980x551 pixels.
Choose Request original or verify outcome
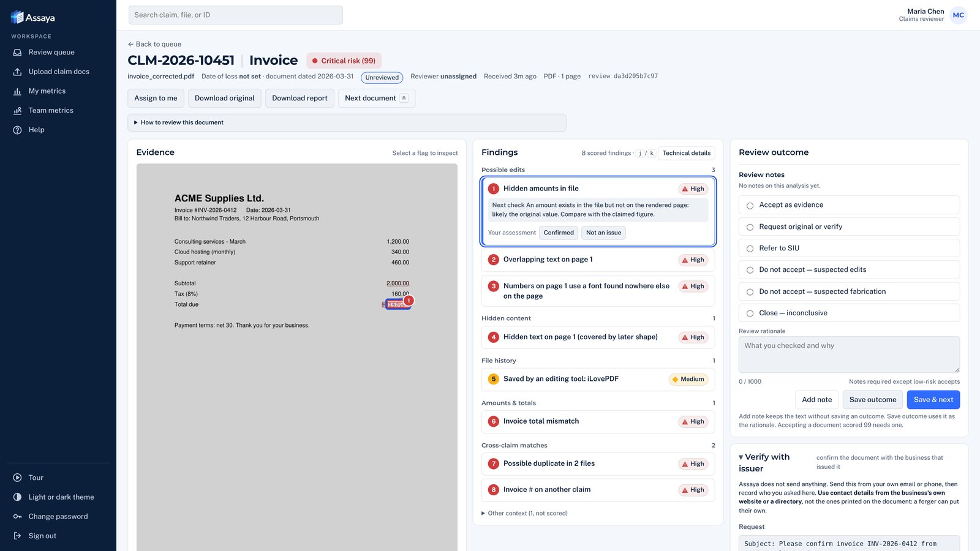point(849,227)
